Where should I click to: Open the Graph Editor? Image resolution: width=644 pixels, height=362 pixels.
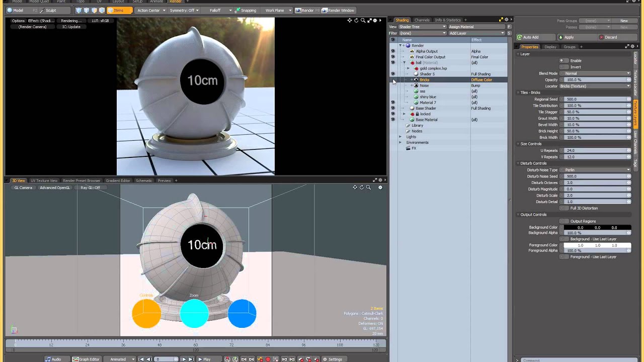[86, 359]
